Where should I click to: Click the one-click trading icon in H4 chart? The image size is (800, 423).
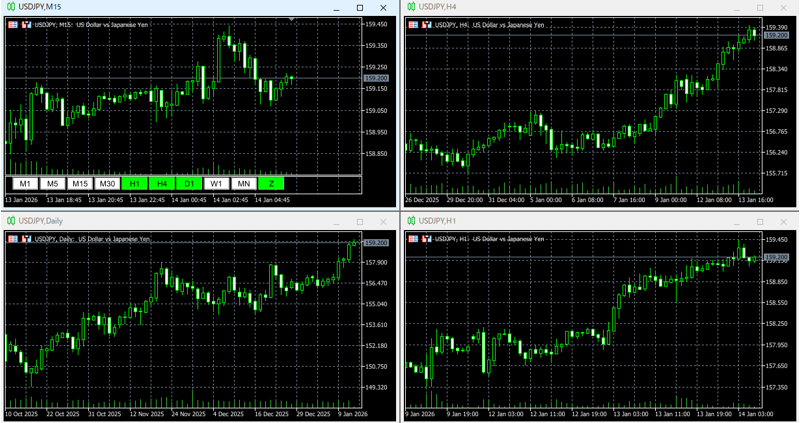[x=426, y=24]
